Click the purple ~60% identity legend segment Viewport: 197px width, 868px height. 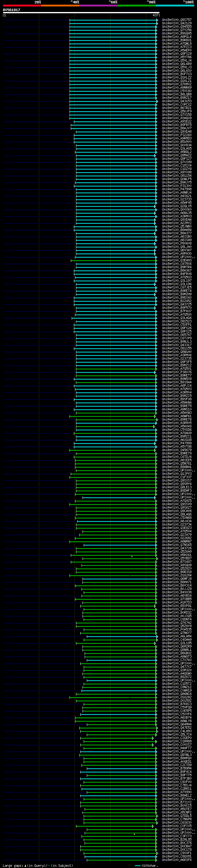click(x=98, y=6)
